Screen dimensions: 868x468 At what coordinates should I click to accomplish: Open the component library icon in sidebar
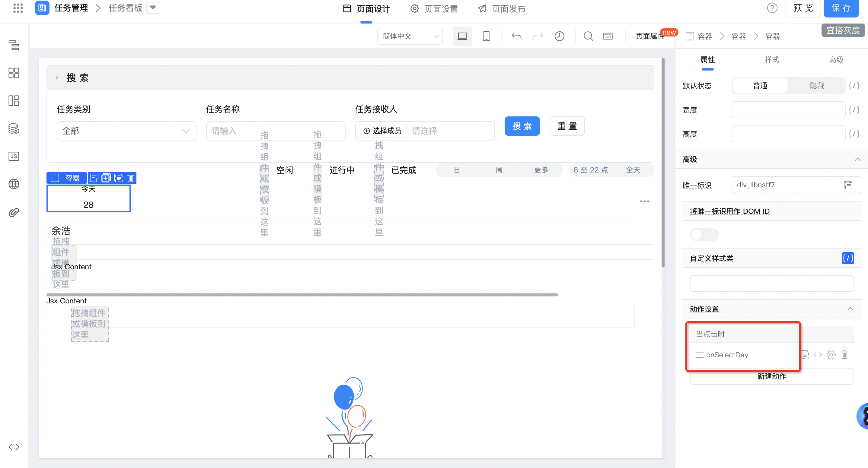point(14,73)
